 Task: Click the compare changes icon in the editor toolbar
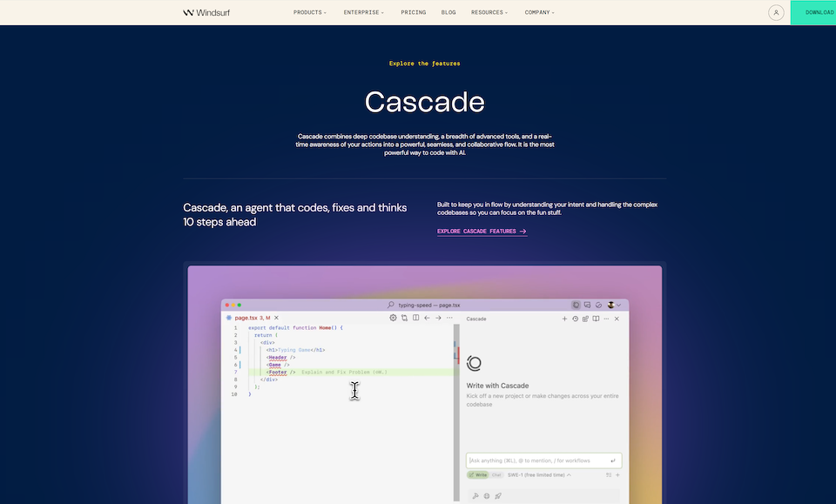pos(404,318)
